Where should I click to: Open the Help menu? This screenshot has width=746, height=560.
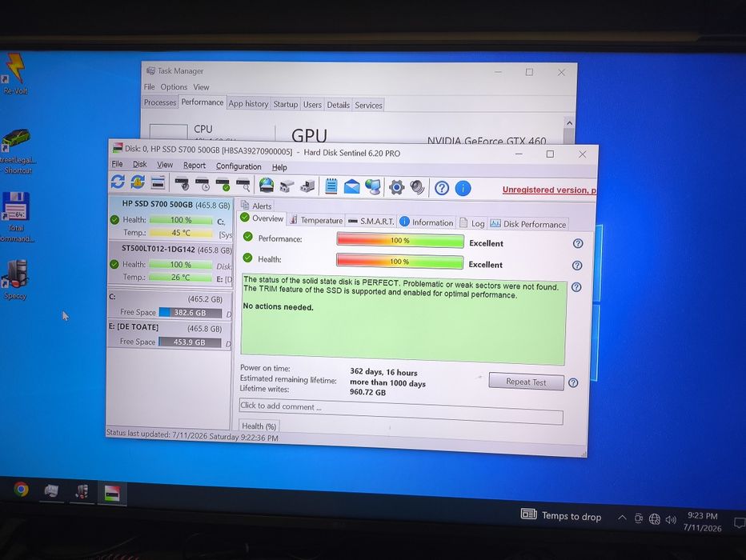coord(279,167)
